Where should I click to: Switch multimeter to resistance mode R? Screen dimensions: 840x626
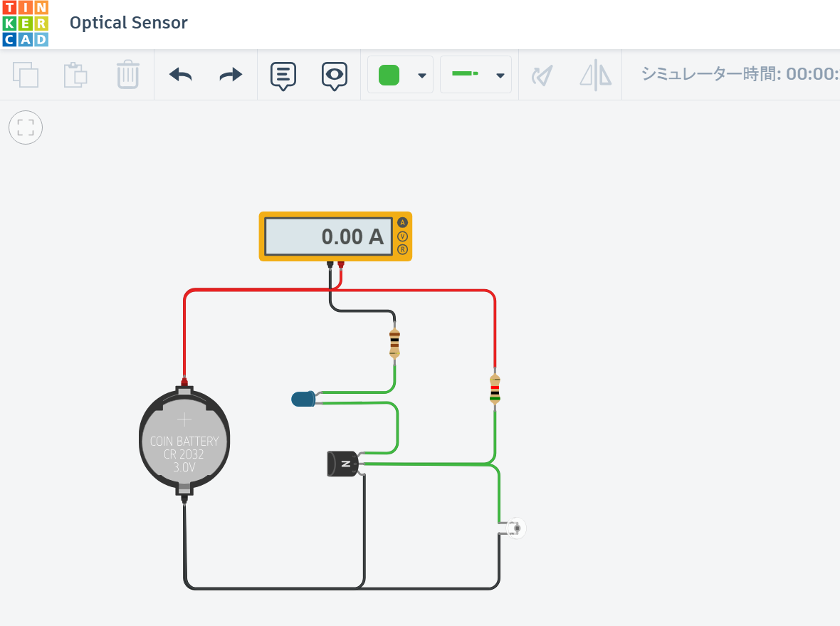click(x=402, y=249)
